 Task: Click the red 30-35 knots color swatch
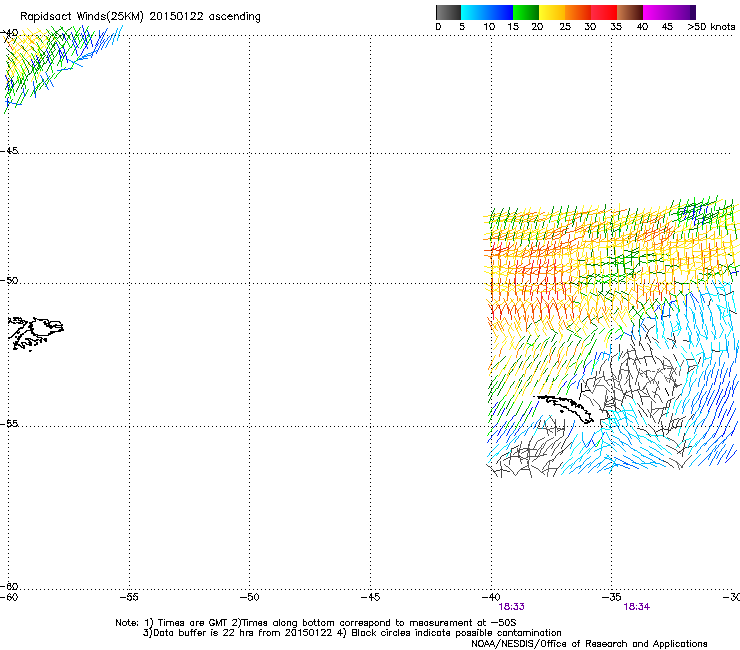(x=604, y=12)
